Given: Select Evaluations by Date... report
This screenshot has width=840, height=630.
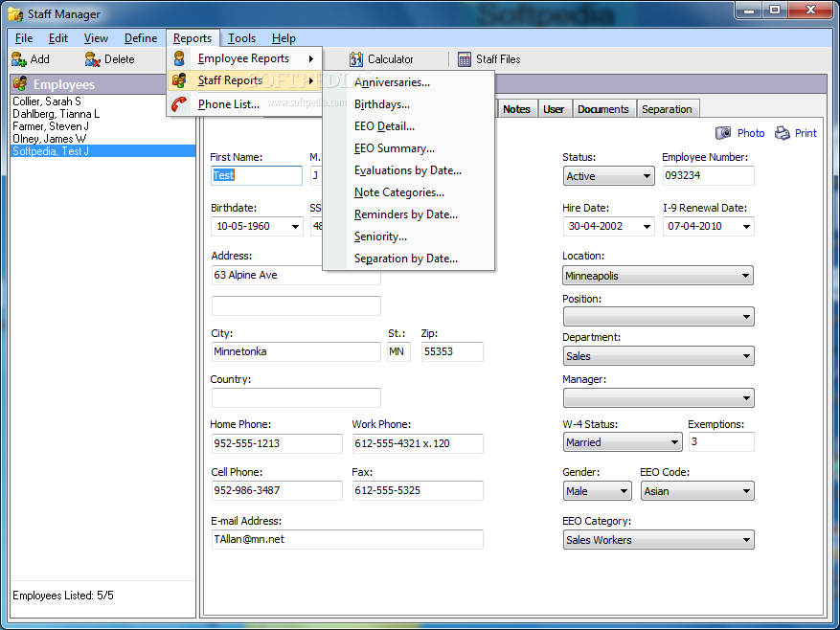Looking at the screenshot, I should point(408,170).
